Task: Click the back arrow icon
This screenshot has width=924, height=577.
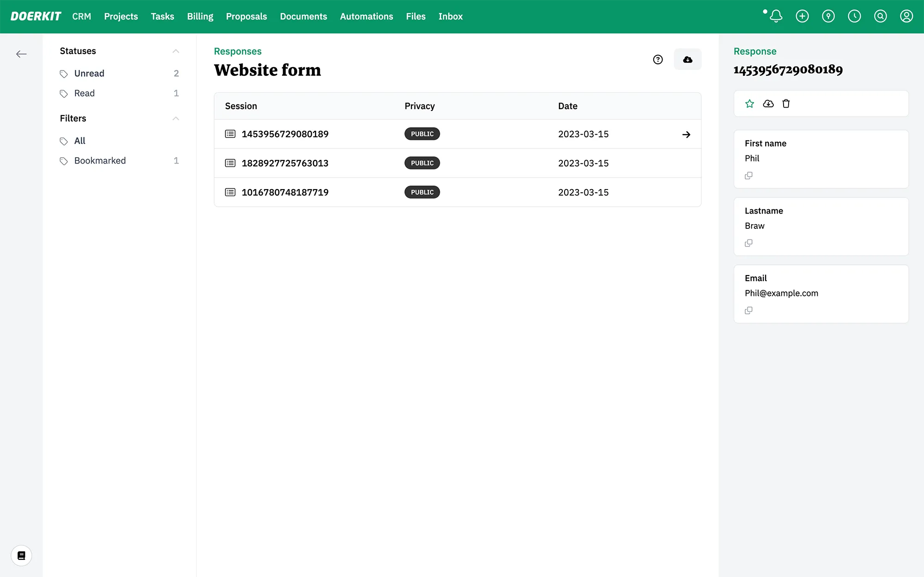Action: tap(21, 54)
